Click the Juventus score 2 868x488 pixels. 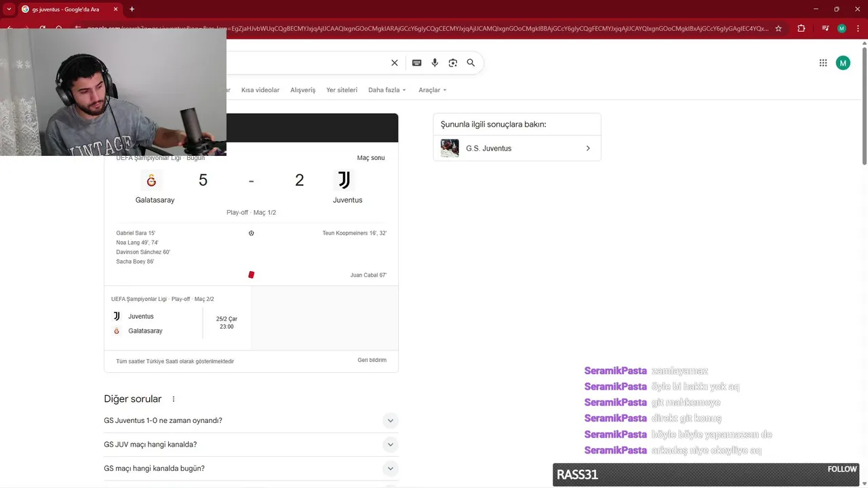299,180
